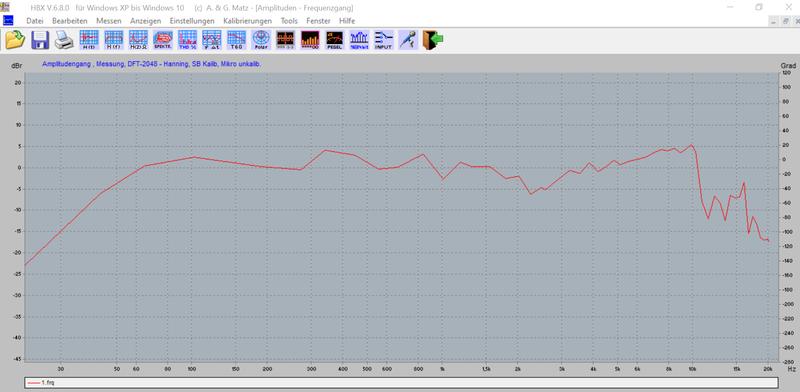800x392 pixels.
Task: Open the Datei menu
Action: (35, 21)
